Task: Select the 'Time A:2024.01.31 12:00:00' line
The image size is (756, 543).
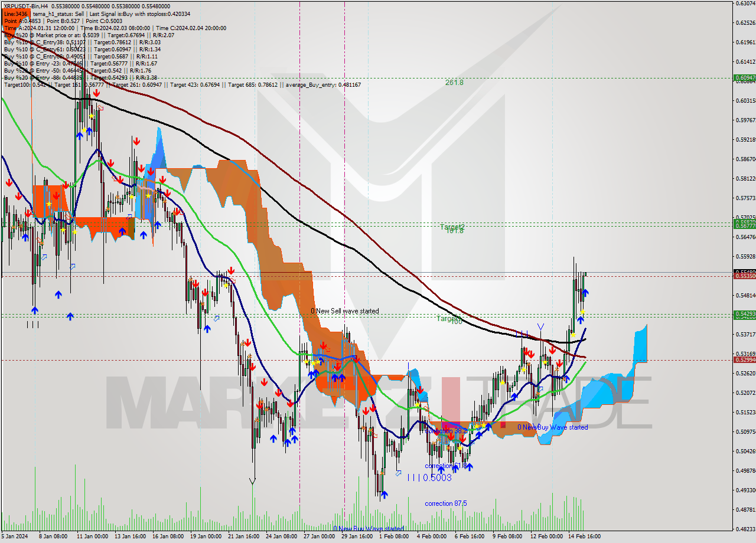Action: 41,28
